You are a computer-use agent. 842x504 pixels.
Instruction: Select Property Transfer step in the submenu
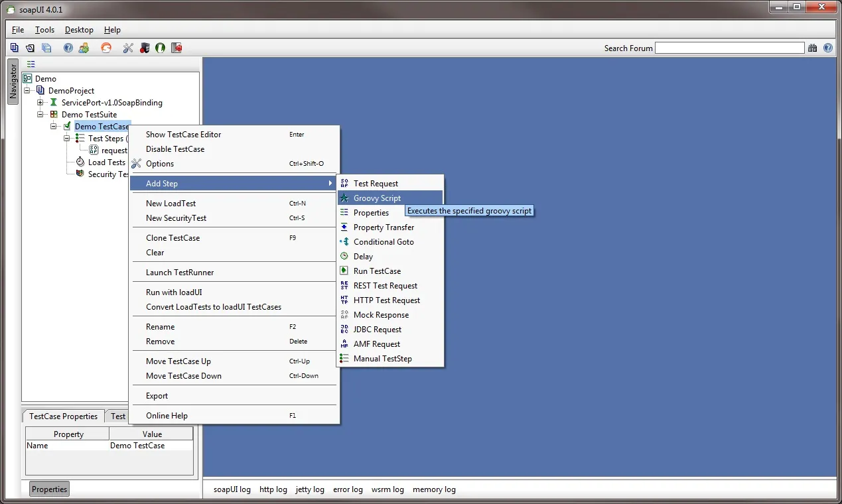tap(384, 227)
